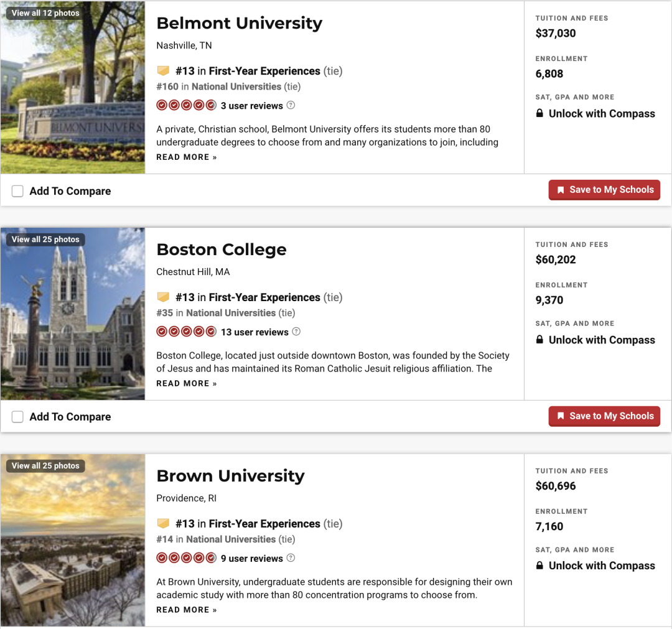Click the lock icon in Brown University's Compass row
The height and width of the screenshot is (629, 672).
(x=539, y=565)
